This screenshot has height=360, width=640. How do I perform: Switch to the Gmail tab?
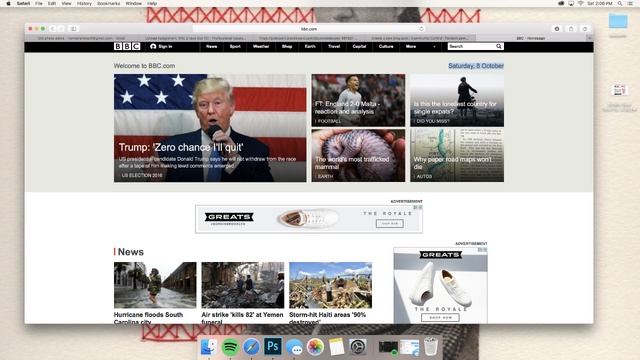(x=81, y=38)
